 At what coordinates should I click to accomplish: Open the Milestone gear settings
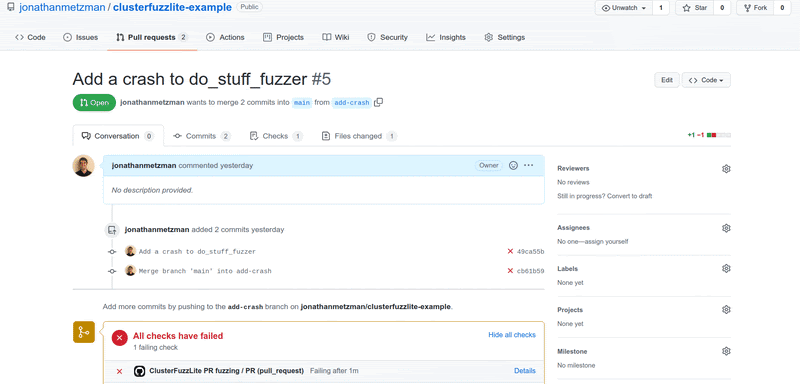(x=726, y=351)
